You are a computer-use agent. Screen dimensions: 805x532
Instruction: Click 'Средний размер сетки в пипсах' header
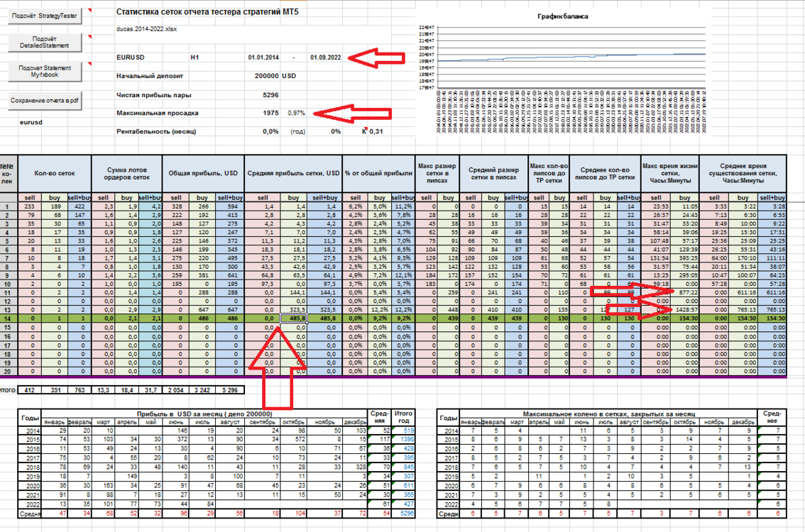click(493, 173)
